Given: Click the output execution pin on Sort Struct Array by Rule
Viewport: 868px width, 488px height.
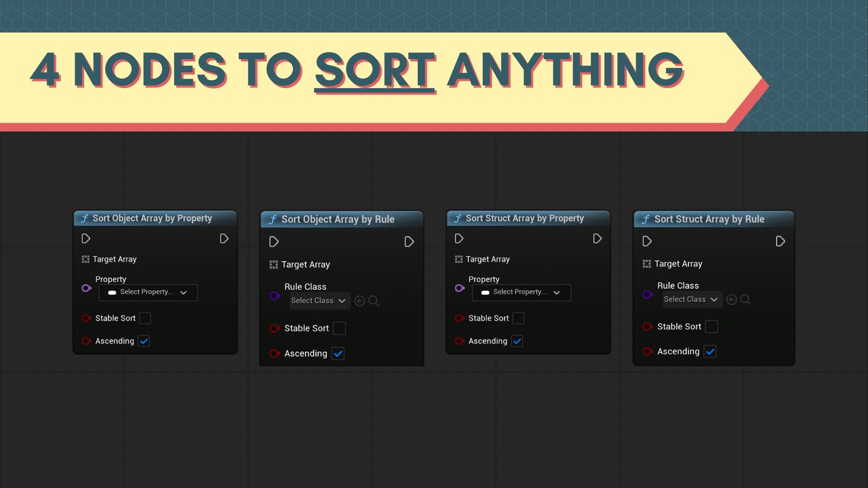Looking at the screenshot, I should click(x=781, y=241).
